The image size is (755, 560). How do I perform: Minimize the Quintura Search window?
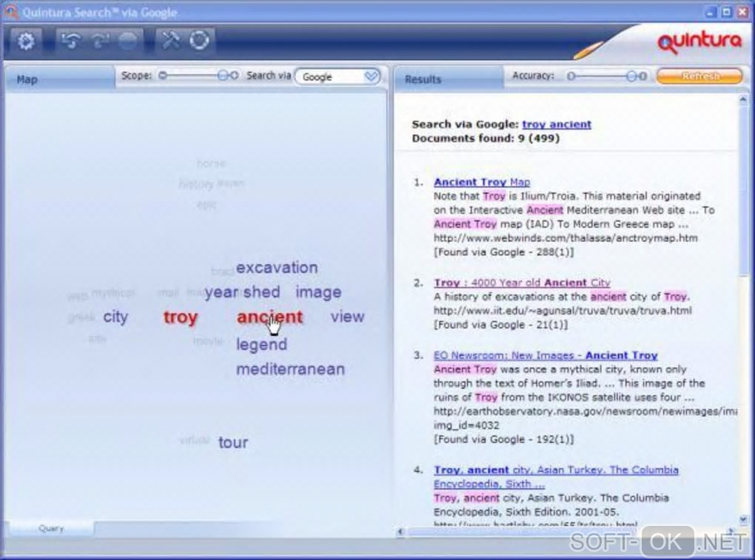(x=711, y=12)
